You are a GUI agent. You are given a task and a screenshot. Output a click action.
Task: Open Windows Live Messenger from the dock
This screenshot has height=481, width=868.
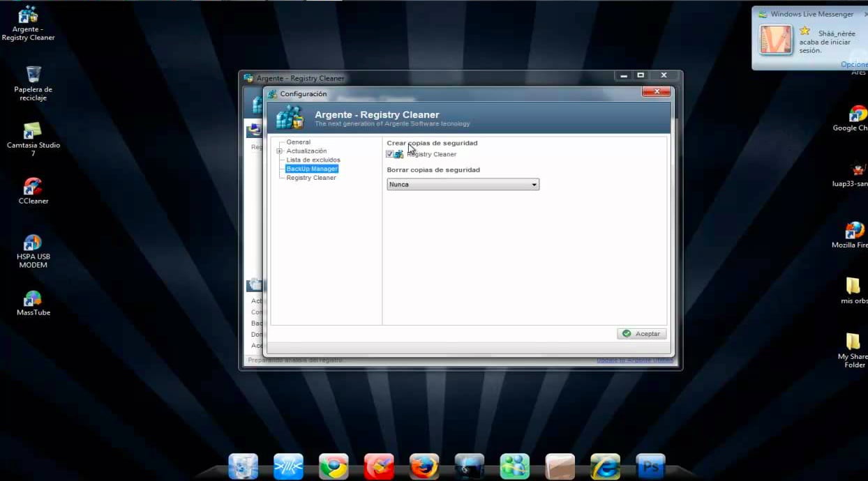[514, 466]
